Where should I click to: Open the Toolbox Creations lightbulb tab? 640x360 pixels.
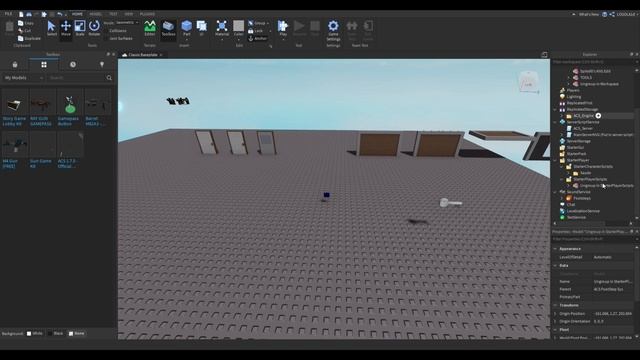tap(102, 64)
